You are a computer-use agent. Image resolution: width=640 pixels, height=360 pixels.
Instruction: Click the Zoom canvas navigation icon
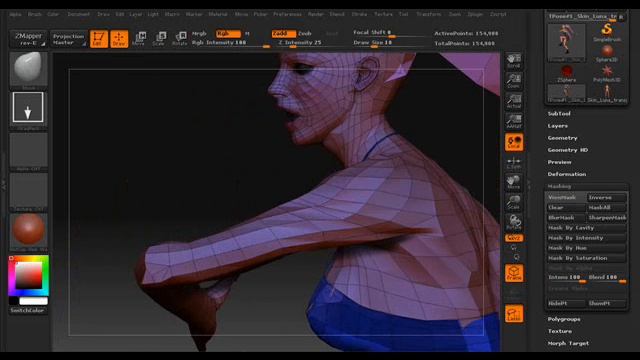click(x=513, y=81)
